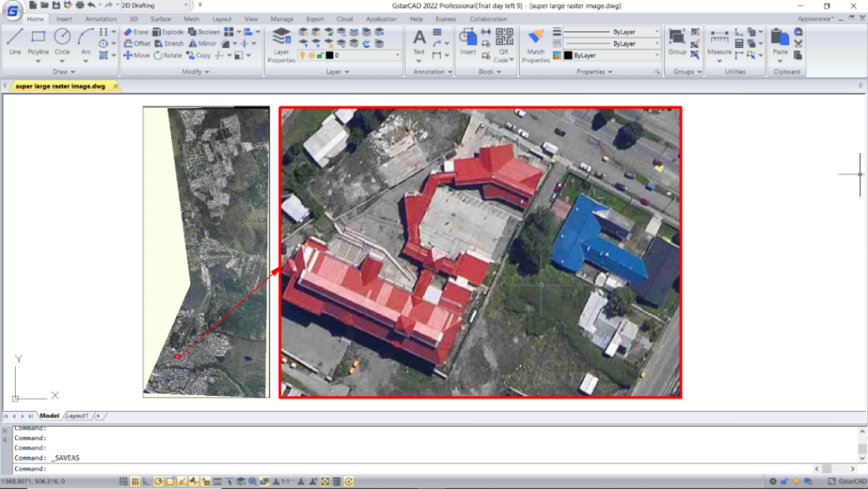Toggle snap mode in status bar
The image size is (868, 489).
coord(123,481)
